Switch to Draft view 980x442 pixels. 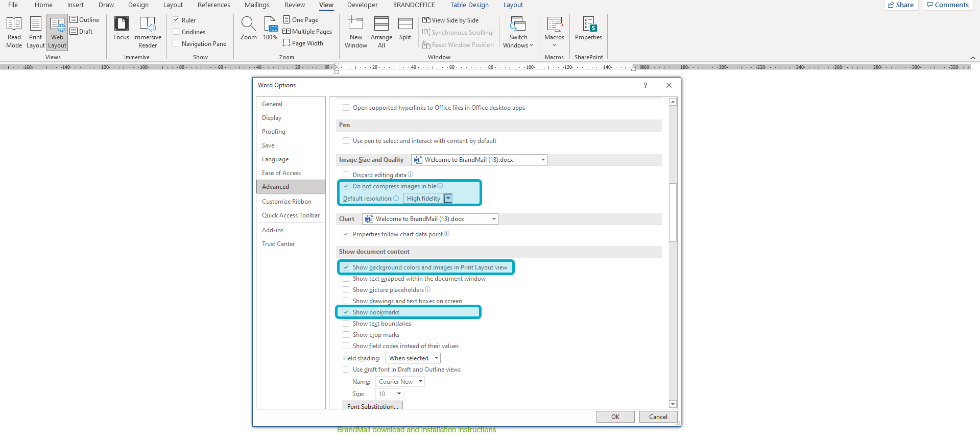click(x=82, y=32)
